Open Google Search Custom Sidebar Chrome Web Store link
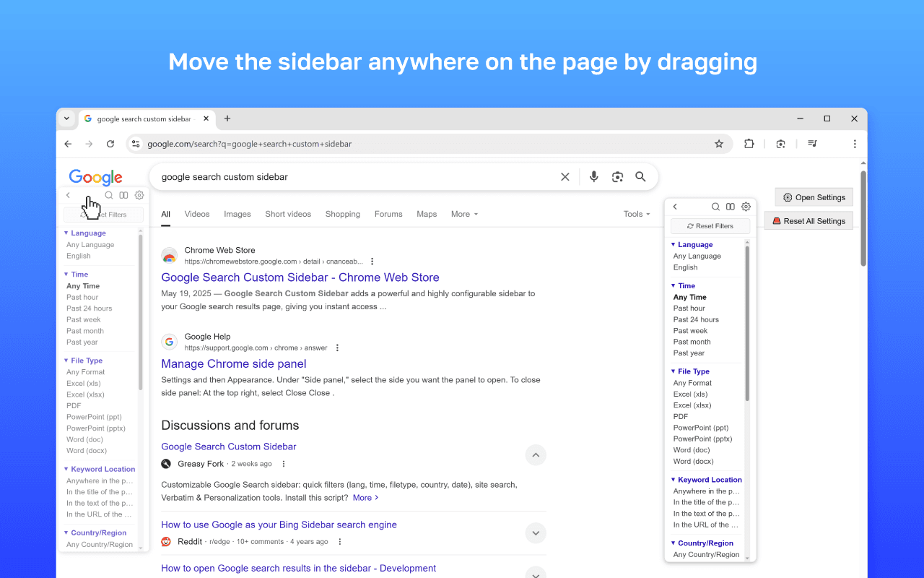924x578 pixels. (x=300, y=277)
